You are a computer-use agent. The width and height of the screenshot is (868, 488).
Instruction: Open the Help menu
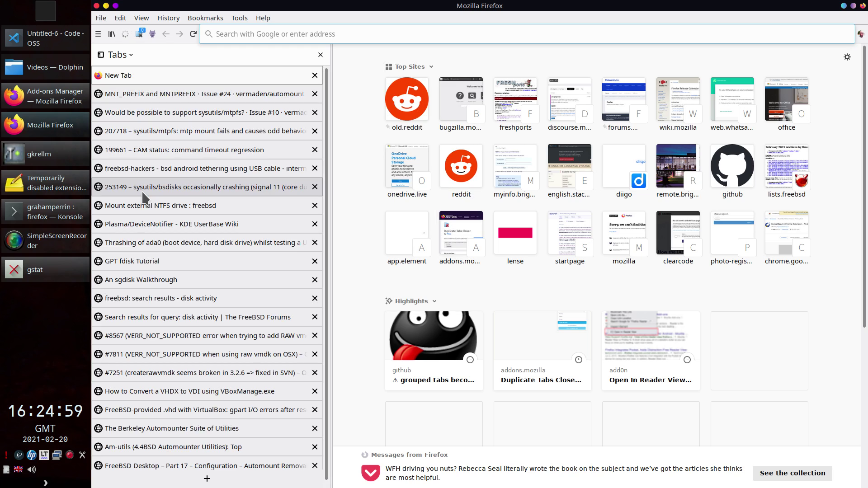(263, 18)
